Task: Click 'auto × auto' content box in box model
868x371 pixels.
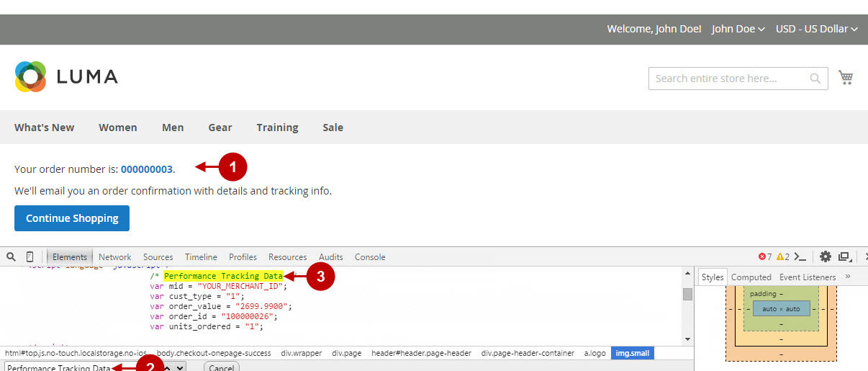Action: pos(782,308)
